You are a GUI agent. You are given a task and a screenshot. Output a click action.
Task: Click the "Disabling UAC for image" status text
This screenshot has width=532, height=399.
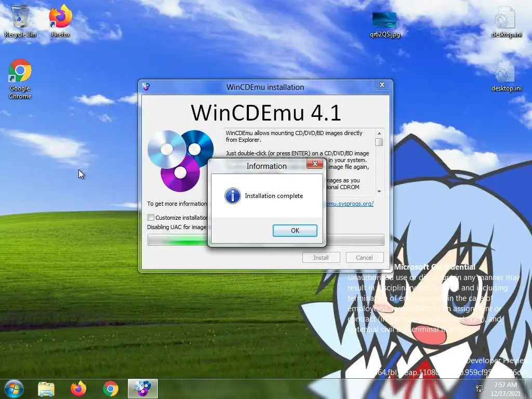(177, 227)
